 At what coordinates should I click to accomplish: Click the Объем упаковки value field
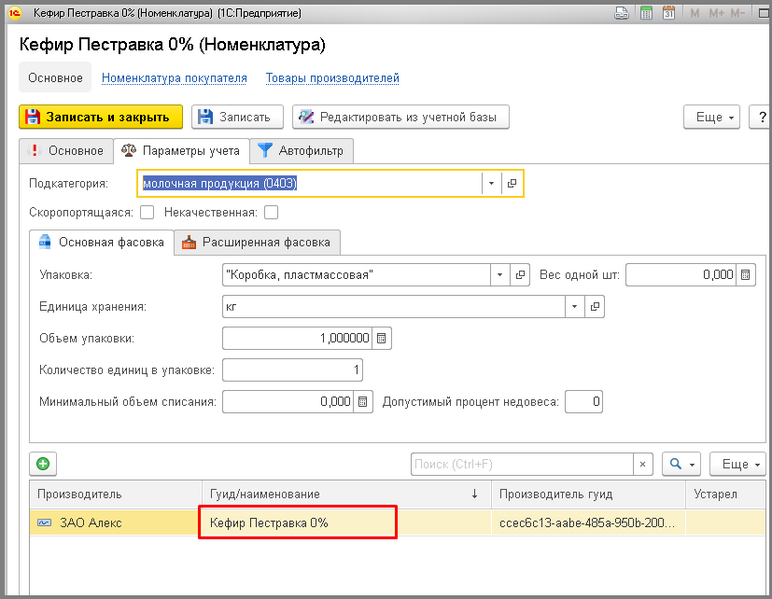(x=297, y=338)
